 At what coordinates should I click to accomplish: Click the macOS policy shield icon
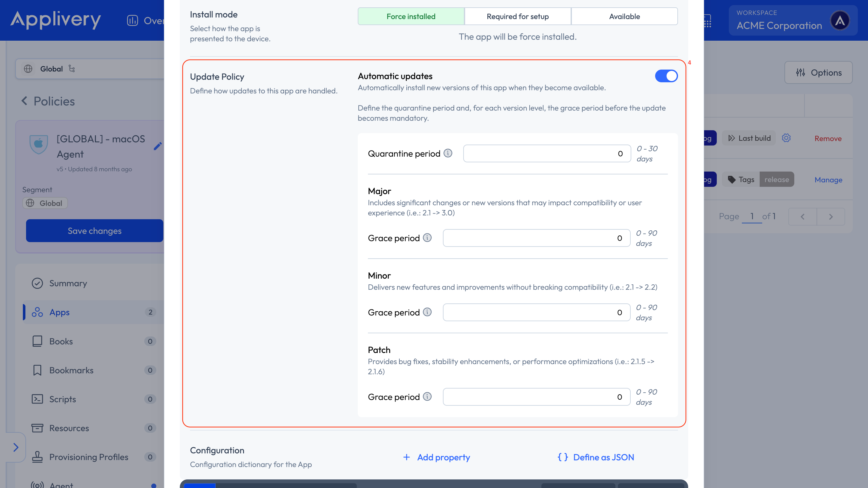39,144
